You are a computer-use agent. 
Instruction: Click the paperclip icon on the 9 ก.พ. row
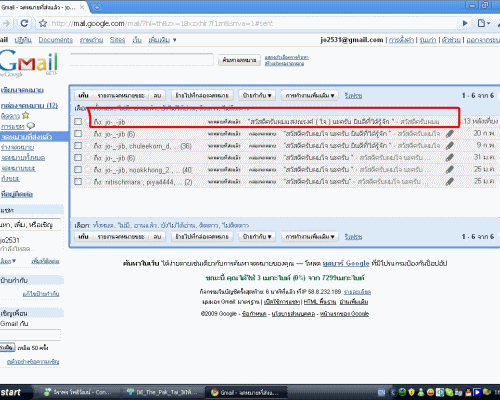click(450, 146)
